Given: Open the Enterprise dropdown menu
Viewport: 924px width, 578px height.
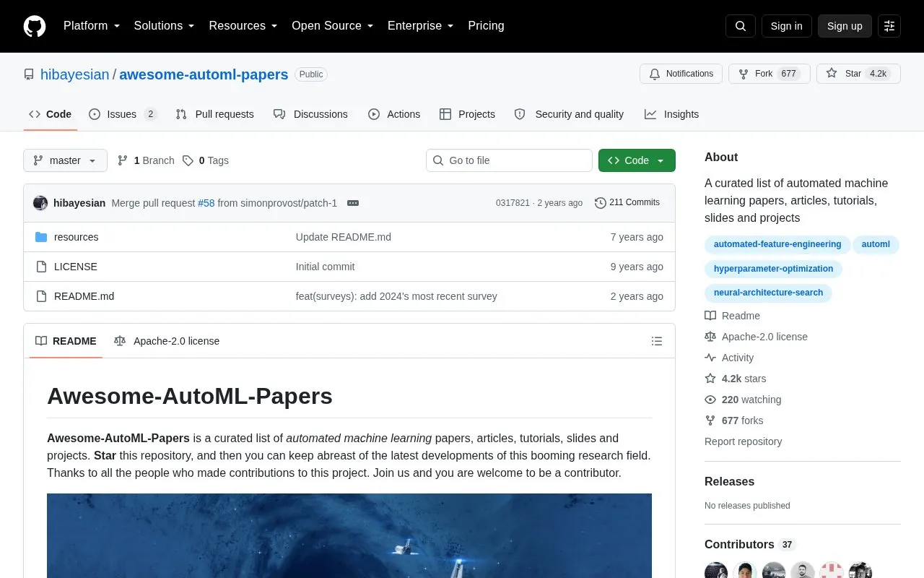Looking at the screenshot, I should click(x=421, y=26).
